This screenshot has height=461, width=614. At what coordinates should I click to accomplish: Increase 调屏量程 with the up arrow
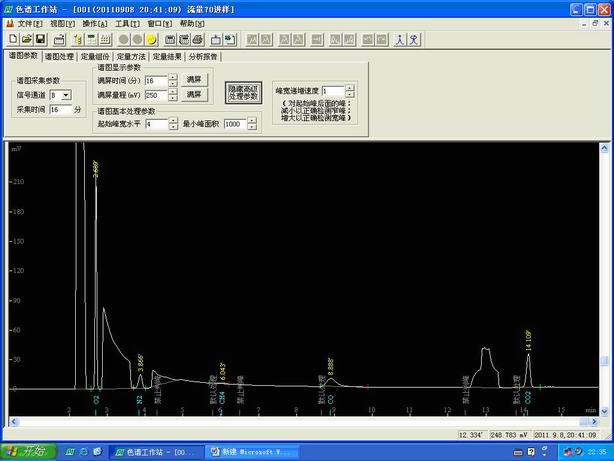pyautogui.click(x=173, y=92)
